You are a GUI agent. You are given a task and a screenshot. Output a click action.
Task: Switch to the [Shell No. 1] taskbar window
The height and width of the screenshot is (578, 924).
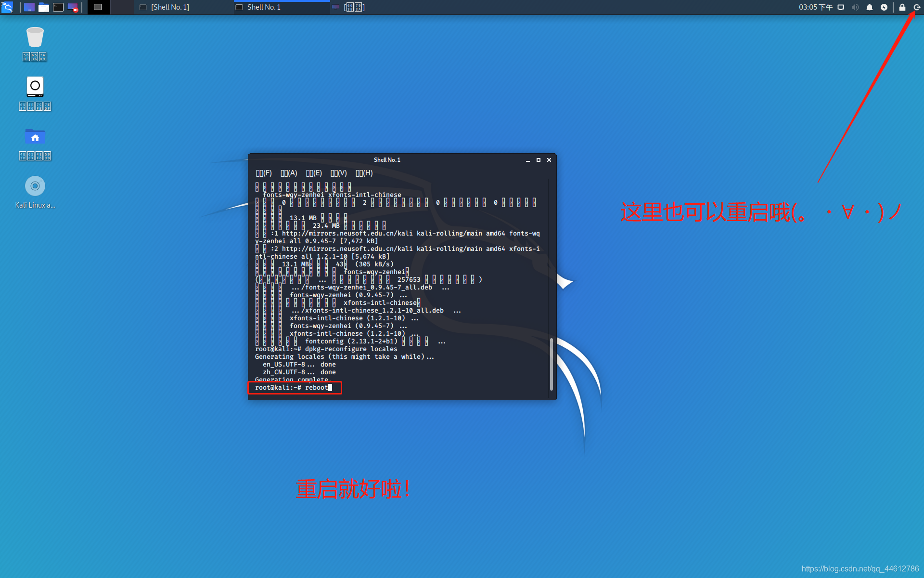pos(183,7)
